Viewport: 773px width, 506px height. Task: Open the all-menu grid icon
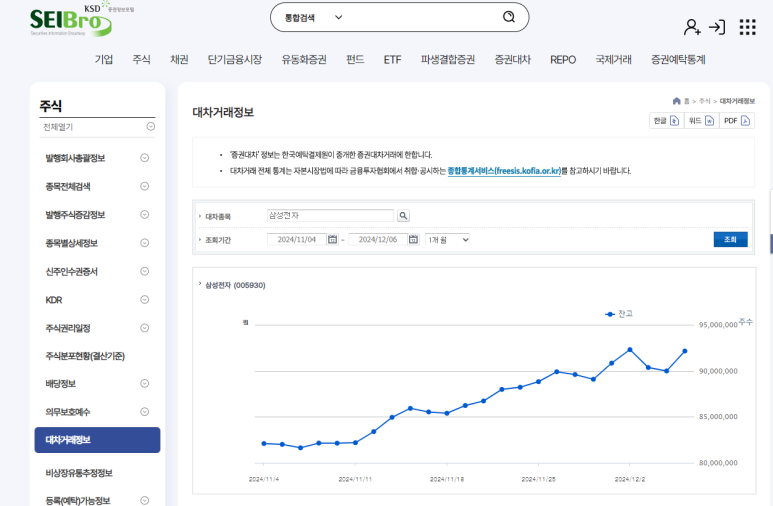pos(747,27)
